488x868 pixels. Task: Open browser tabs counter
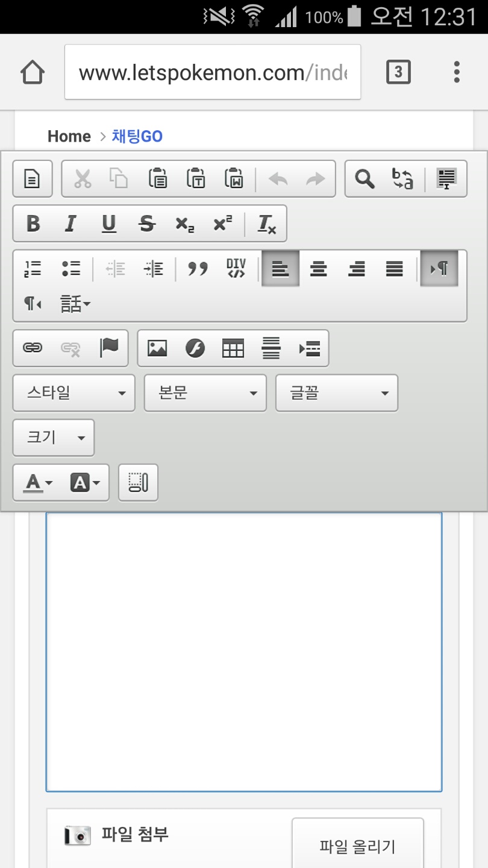398,72
